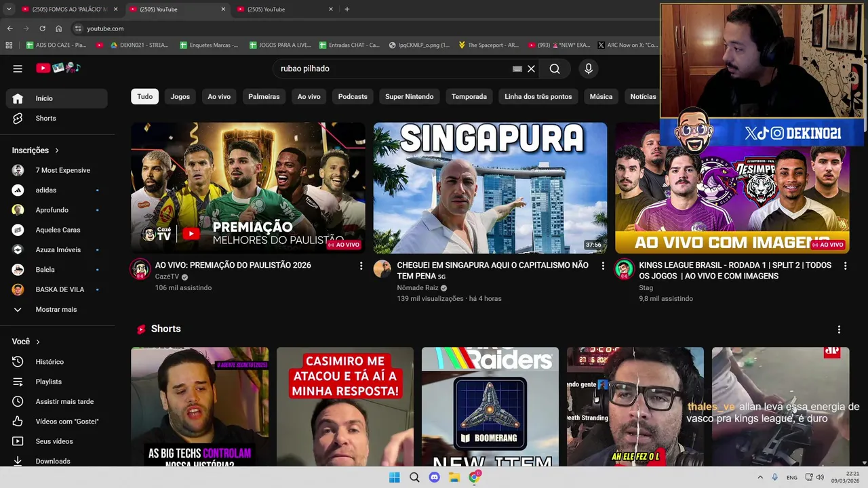Open the BASKA DE VILA subscription
The width and height of the screenshot is (868, 488).
pos(57,289)
